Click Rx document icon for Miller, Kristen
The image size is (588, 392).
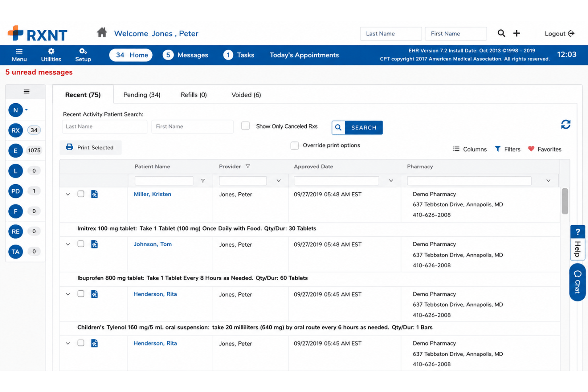pos(95,194)
